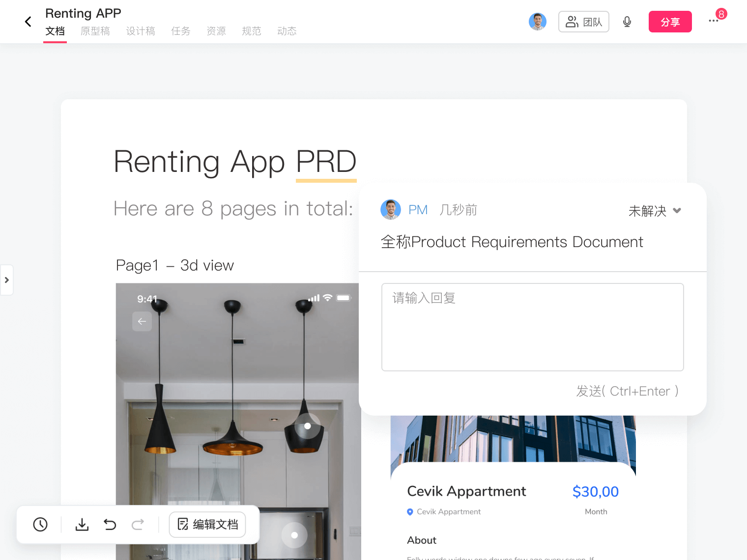
Task: Switch to the 设计稿 tab
Action: coord(141,31)
